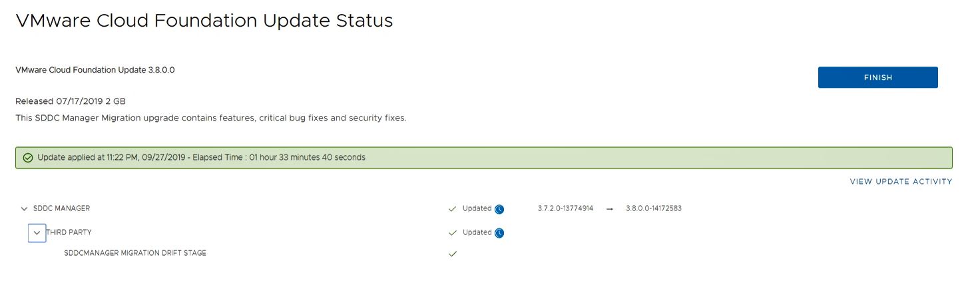Screen dimensions: 980x299
Task: Collapse the SDDC MANAGER section chevron
Action: [x=25, y=208]
